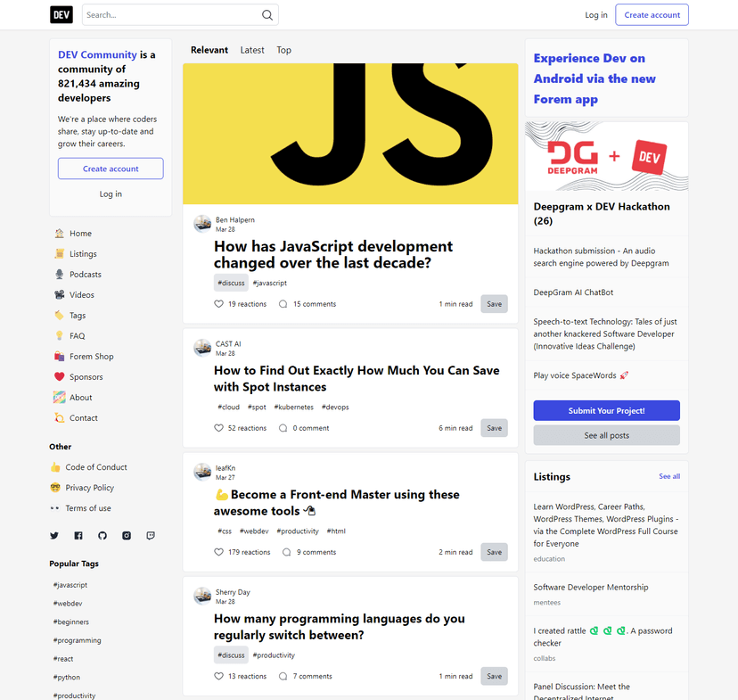This screenshot has width=738, height=700.
Task: Save the JavaScript development post
Action: (x=494, y=304)
